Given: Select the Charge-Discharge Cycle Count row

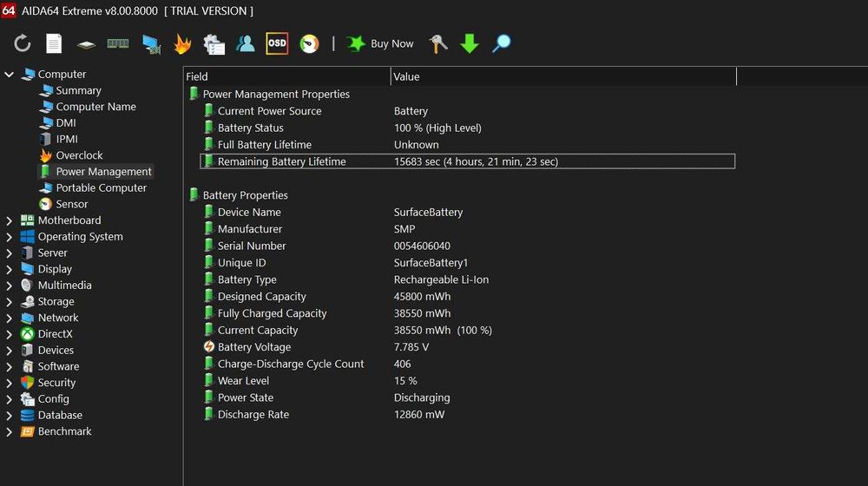Looking at the screenshot, I should pyautogui.click(x=468, y=364).
